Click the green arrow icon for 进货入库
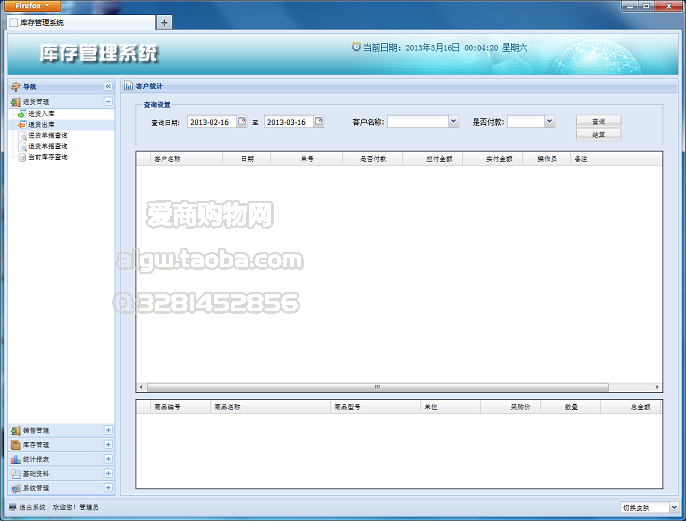686x521 pixels. click(x=21, y=114)
